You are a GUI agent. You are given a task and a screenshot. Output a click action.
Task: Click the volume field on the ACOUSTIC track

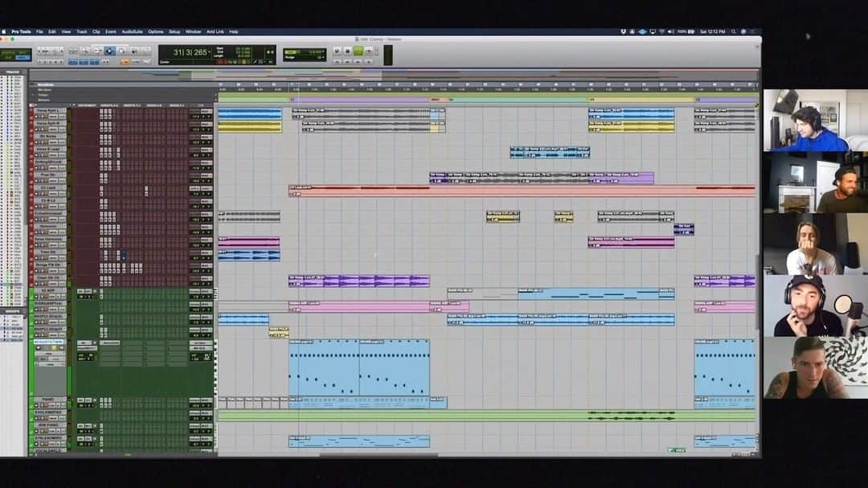pyautogui.click(x=197, y=357)
